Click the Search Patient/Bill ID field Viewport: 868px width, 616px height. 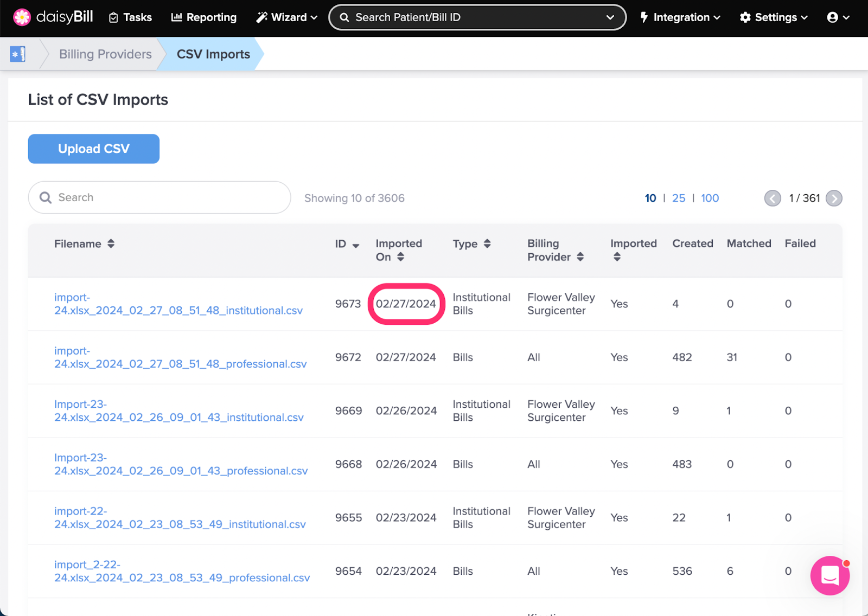477,17
